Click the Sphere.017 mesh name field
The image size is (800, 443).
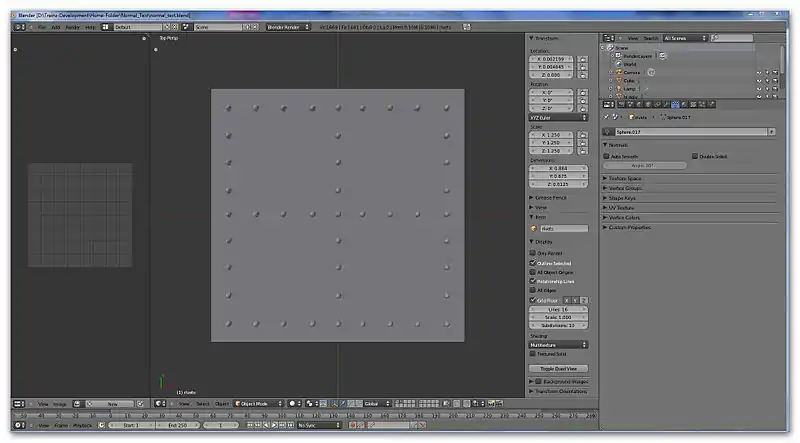pyautogui.click(x=688, y=131)
